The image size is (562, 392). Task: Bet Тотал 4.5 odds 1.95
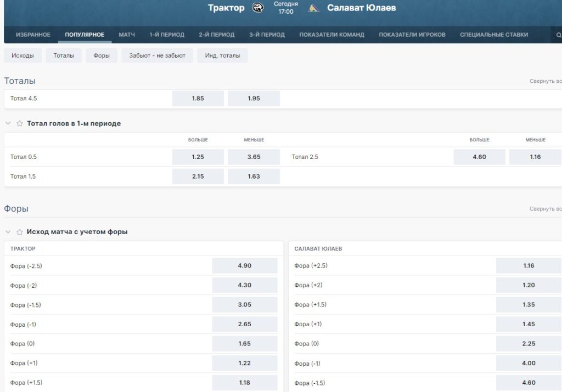[254, 99]
